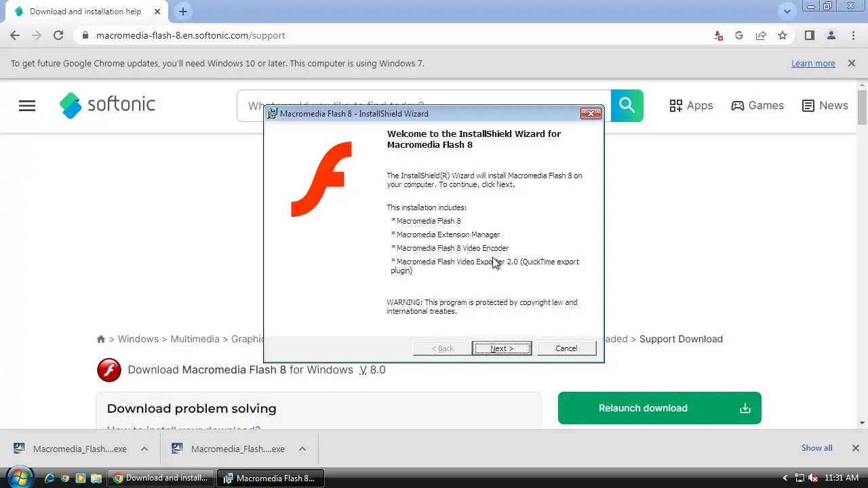Click Support Download breadcrumb text
Screen dimensions: 868x488
[x=681, y=339]
